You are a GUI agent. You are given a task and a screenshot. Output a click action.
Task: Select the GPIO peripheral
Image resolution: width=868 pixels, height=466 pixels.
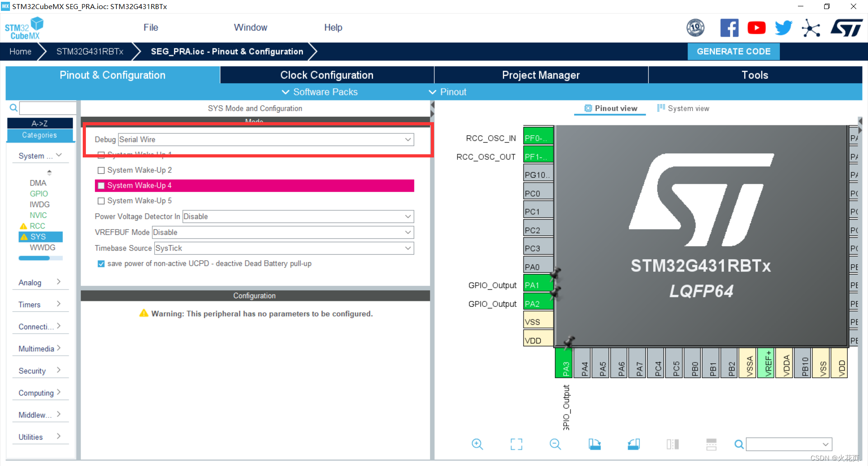pos(39,194)
